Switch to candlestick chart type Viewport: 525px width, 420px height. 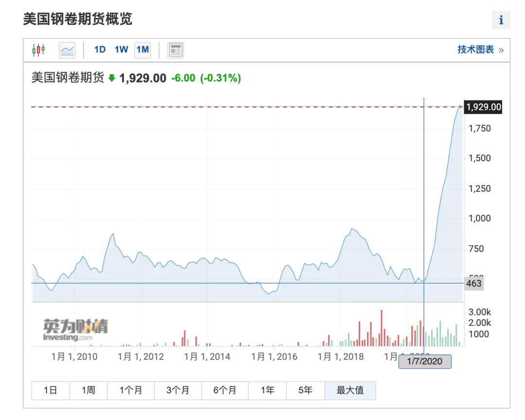click(x=38, y=50)
